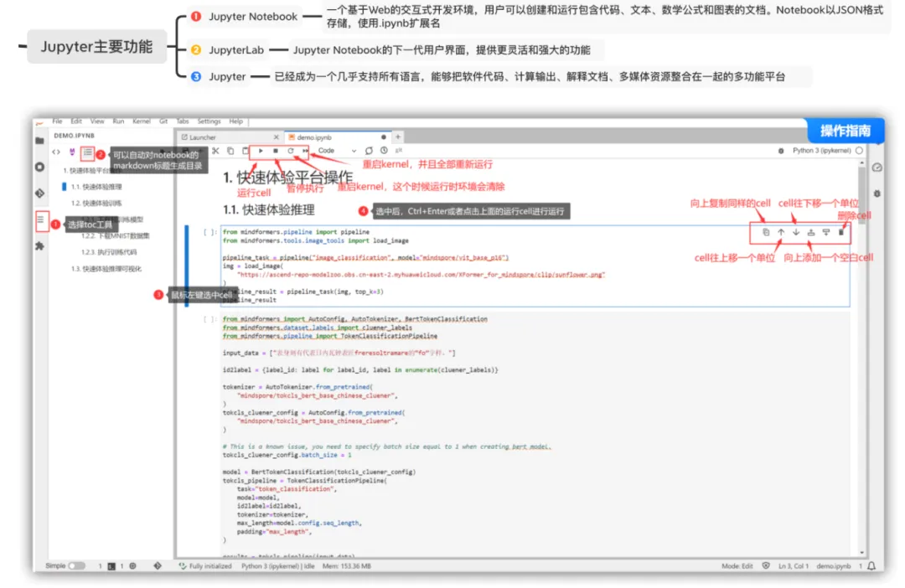
Task: Click restart kernel and run all icon
Action: click(x=306, y=151)
